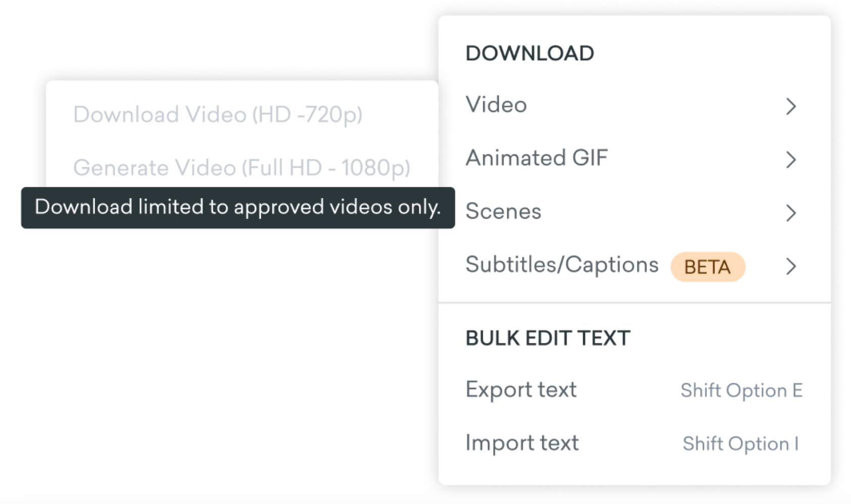This screenshot has width=851, height=504.
Task: Expand the chevron next to Video
Action: coord(791,106)
